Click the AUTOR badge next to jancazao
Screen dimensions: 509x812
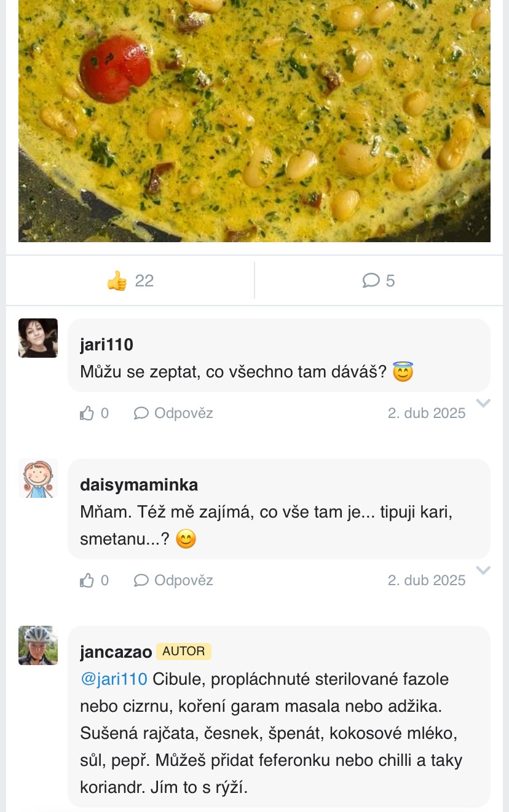[183, 652]
